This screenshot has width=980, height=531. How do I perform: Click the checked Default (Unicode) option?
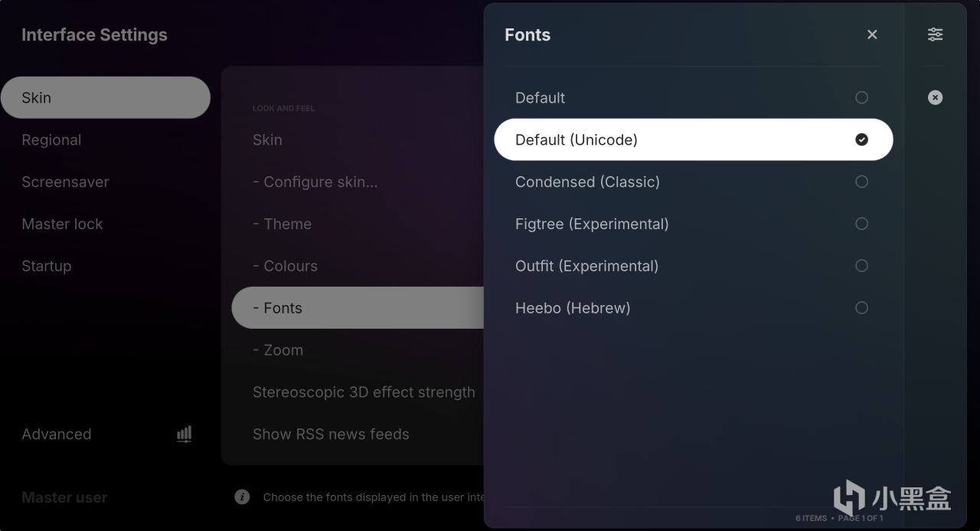[694, 139]
